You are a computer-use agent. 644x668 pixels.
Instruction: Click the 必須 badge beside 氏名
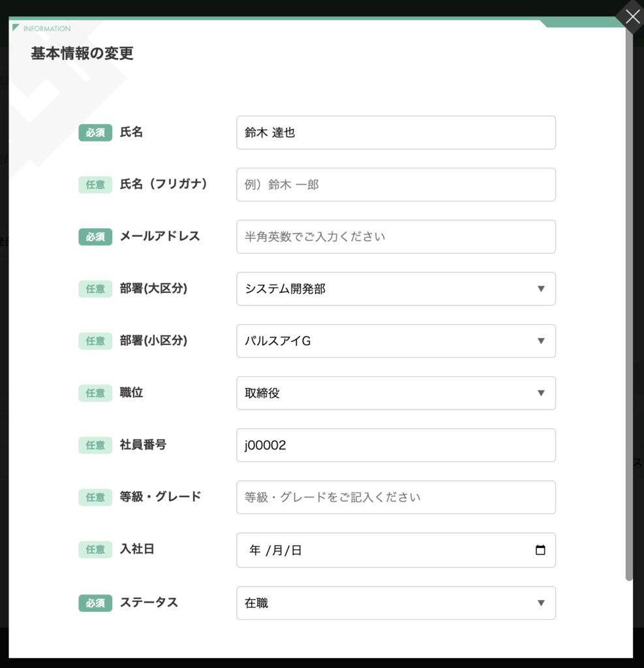point(95,132)
